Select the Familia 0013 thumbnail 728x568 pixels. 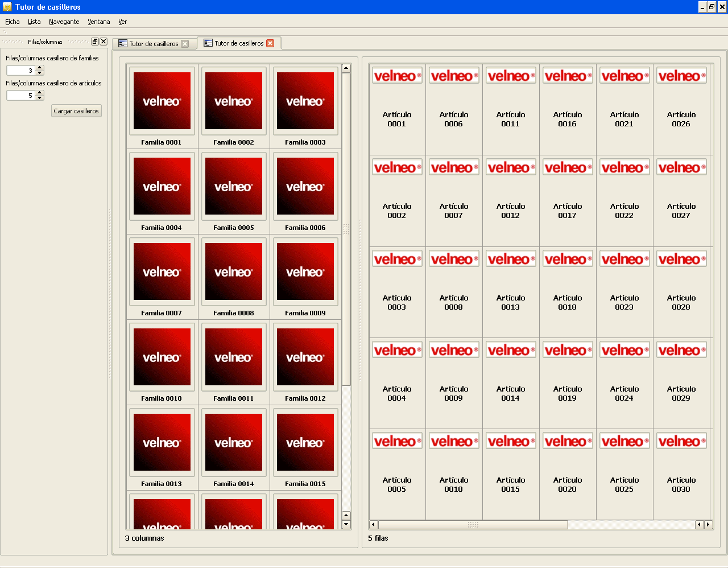click(162, 443)
